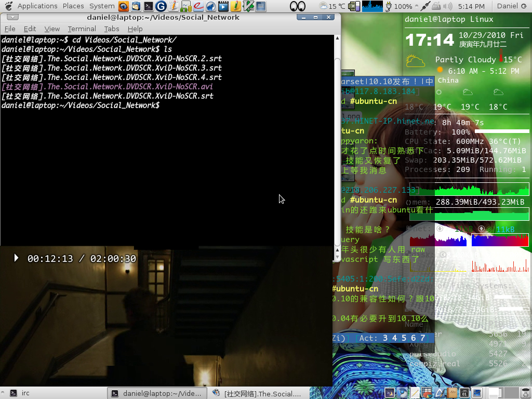This screenshot has height=399, width=532.
Task: Open the Places menu
Action: tap(73, 6)
